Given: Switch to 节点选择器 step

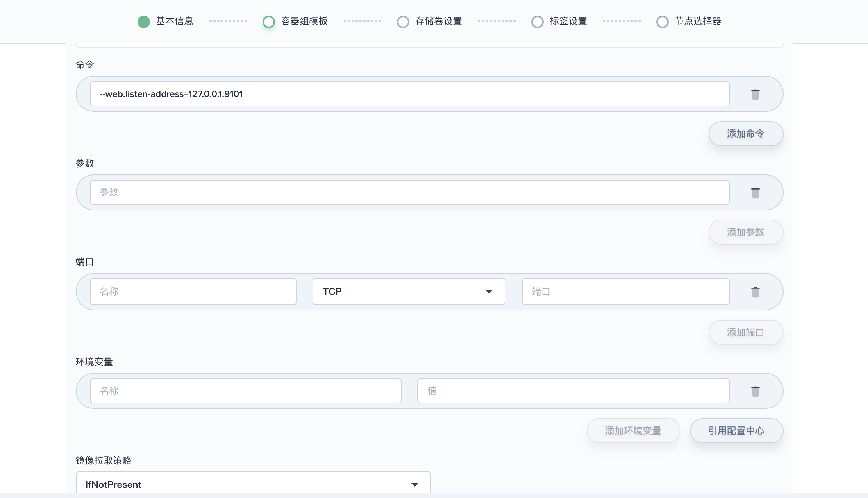Looking at the screenshot, I should click(689, 21).
